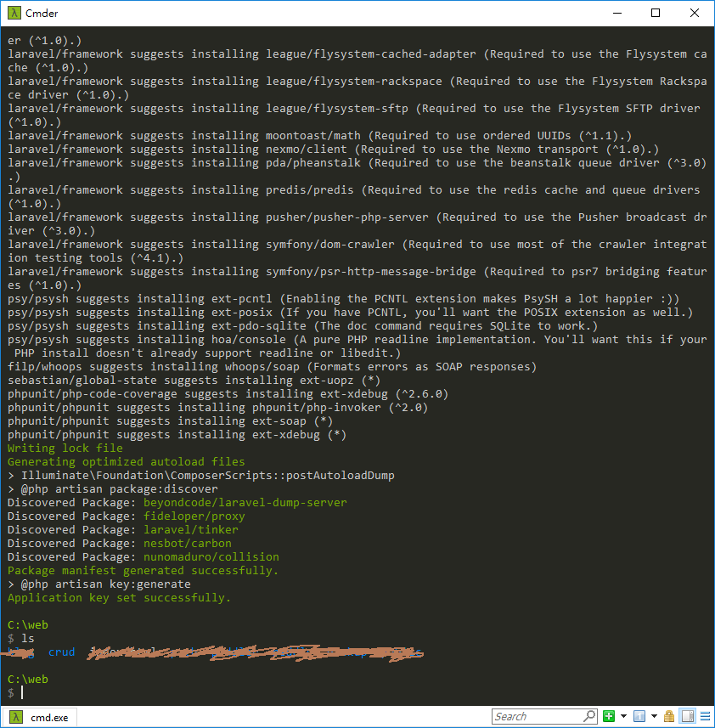Minimize the Cmder window
Screen dimensions: 715x728
[x=617, y=13]
